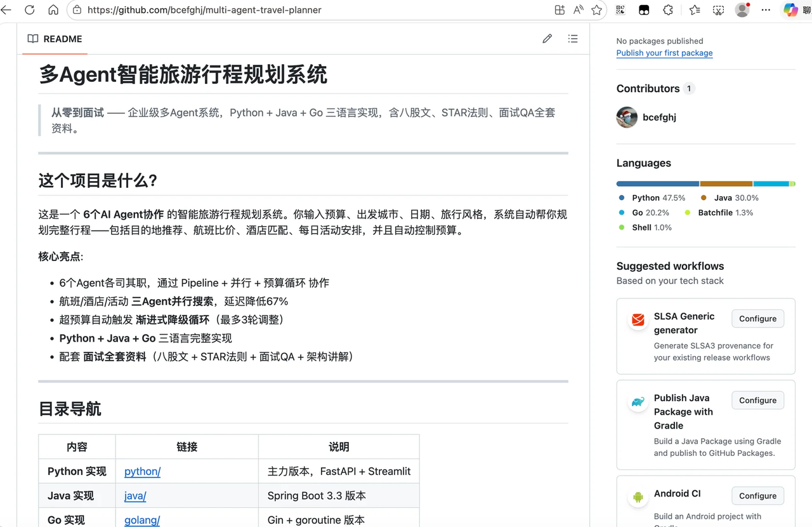812x527 pixels.
Task: Open the QR code extension icon
Action: coord(620,10)
